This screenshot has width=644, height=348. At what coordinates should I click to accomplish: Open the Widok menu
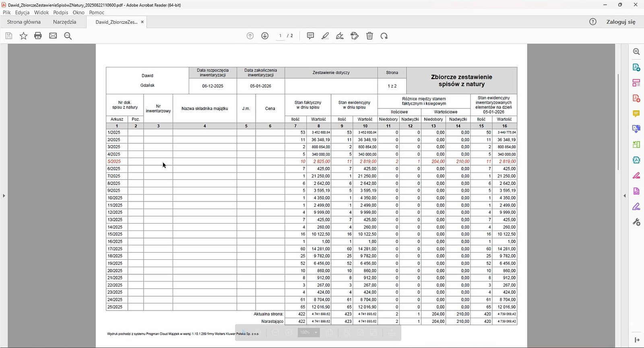pos(41,12)
